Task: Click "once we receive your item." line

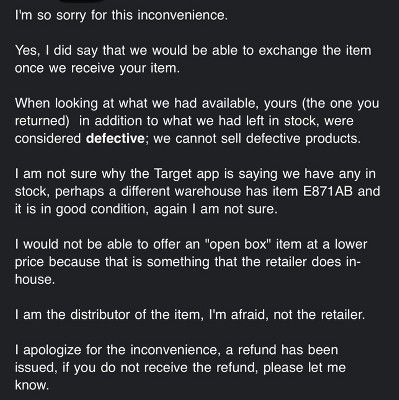Action: click(97, 68)
